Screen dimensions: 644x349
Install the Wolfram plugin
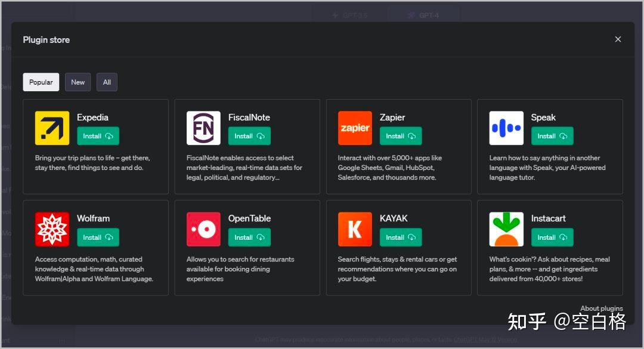tap(98, 237)
